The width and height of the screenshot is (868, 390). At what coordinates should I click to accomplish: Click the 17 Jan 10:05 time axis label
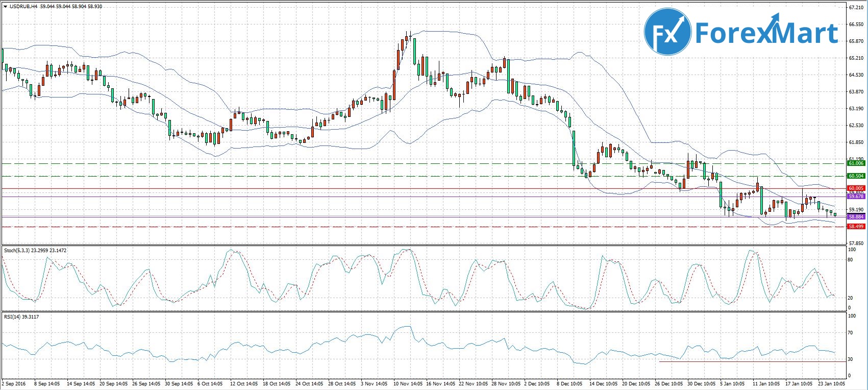800,383
